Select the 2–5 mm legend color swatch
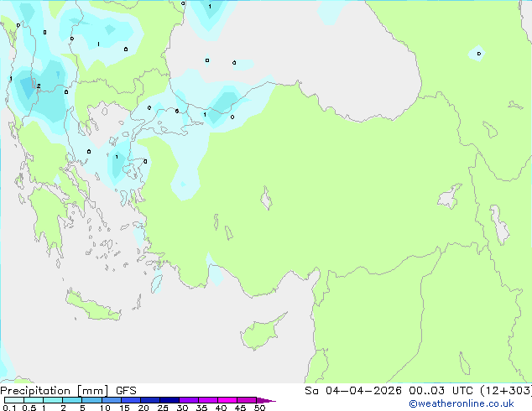 (x=72, y=400)
